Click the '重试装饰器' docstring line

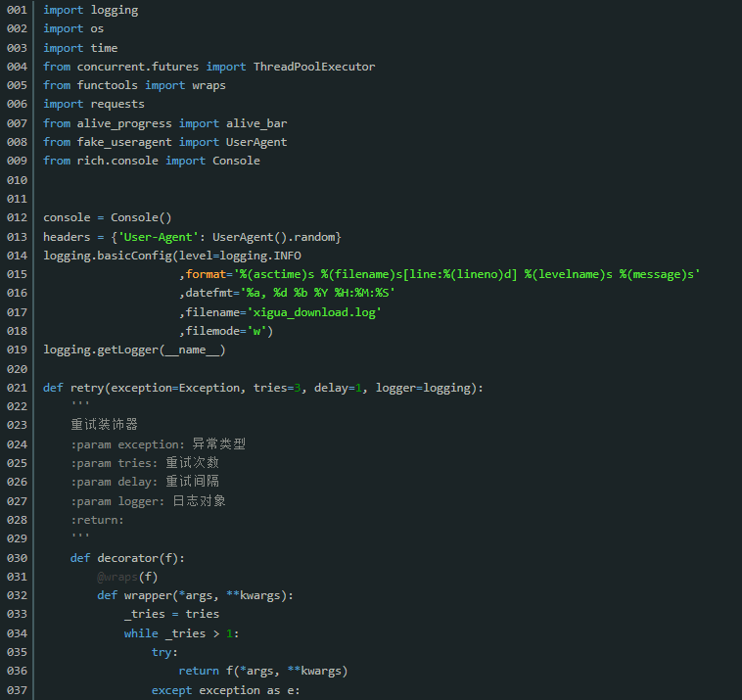104,425
